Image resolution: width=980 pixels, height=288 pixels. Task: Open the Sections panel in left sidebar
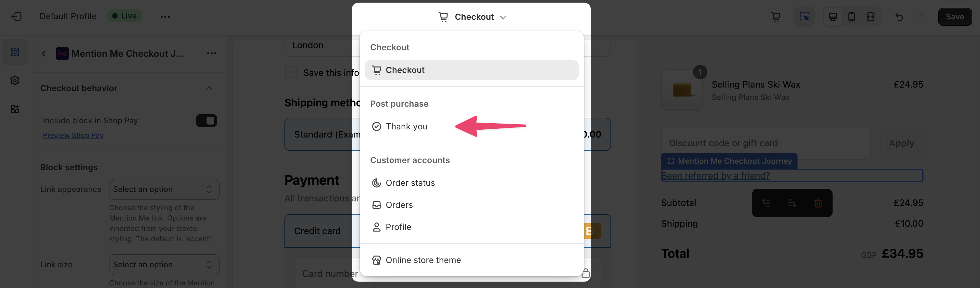[15, 52]
